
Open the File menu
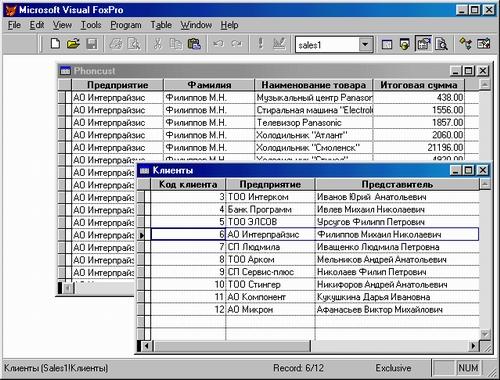[14, 25]
